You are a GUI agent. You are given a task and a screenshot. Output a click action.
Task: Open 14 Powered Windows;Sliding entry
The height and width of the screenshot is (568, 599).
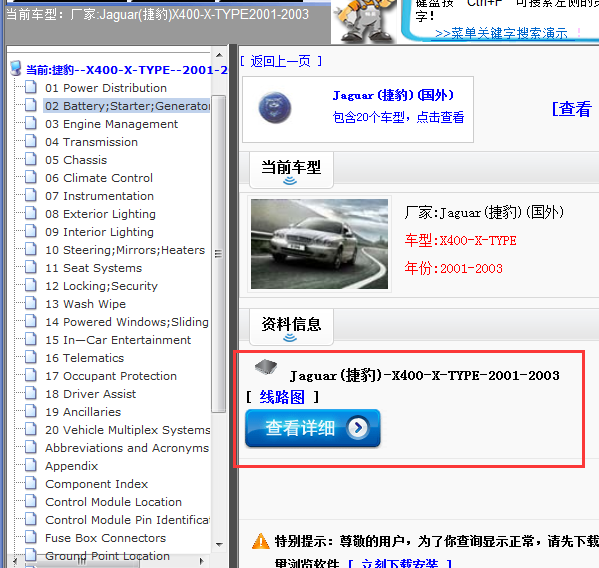point(127,322)
